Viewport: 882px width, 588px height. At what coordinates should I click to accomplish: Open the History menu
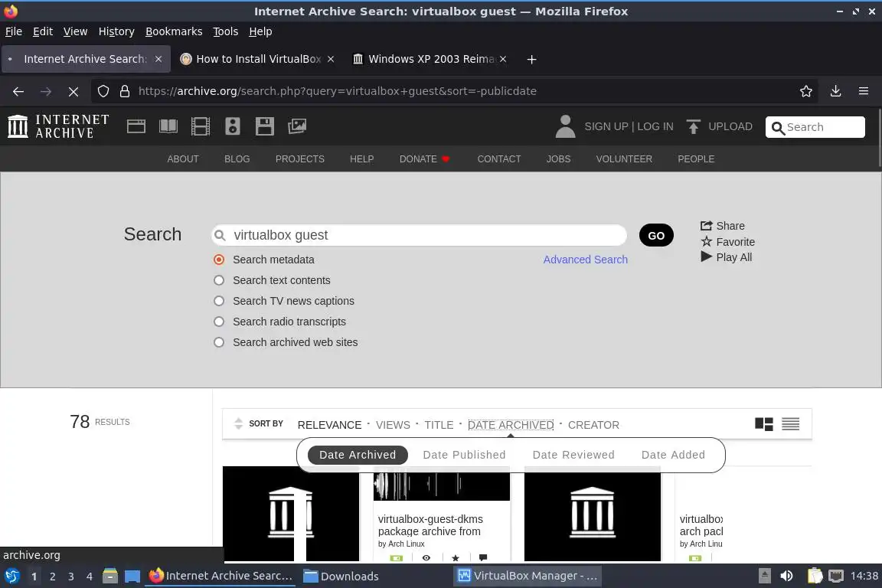(x=116, y=31)
